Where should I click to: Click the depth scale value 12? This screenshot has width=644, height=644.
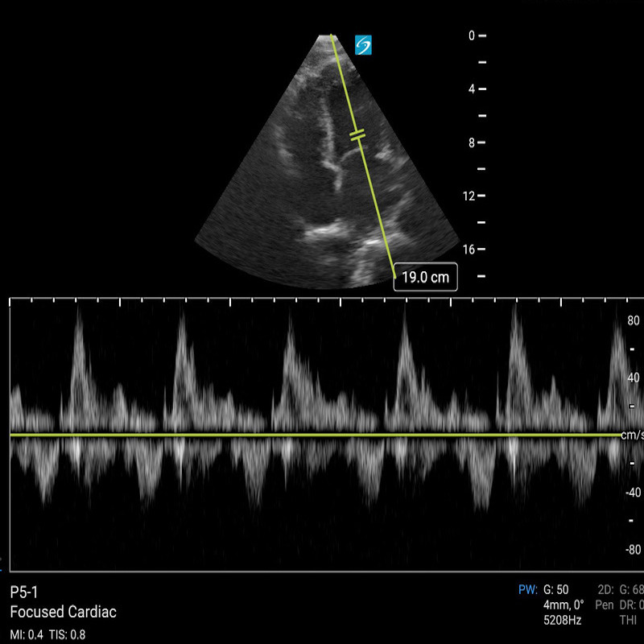pyautogui.click(x=469, y=196)
